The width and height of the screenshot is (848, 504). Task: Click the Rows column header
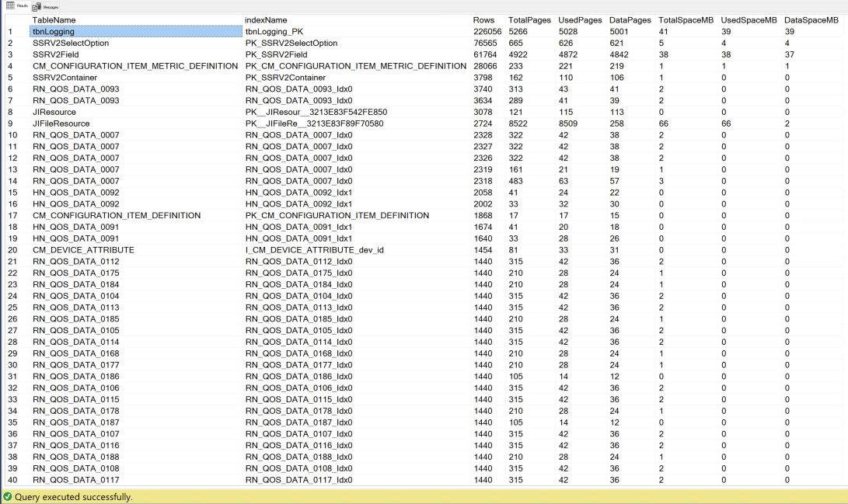pos(483,20)
